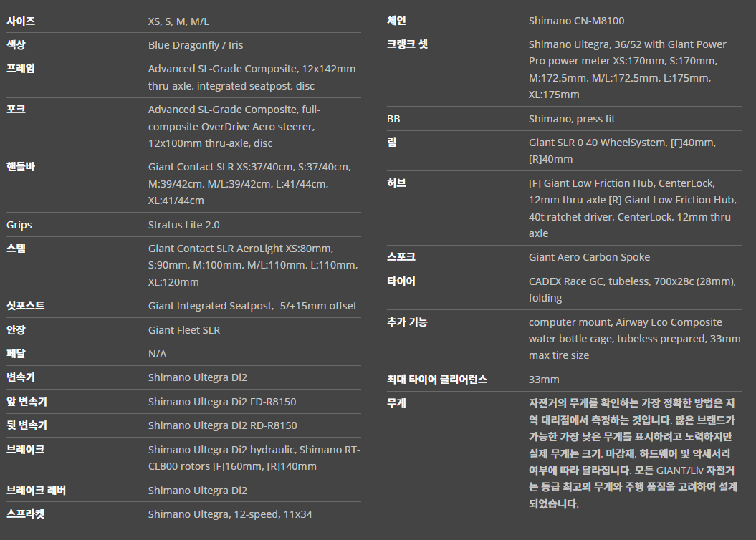
Task: Select the 'Stratus Lite 2.0' value
Action: pyautogui.click(x=183, y=224)
